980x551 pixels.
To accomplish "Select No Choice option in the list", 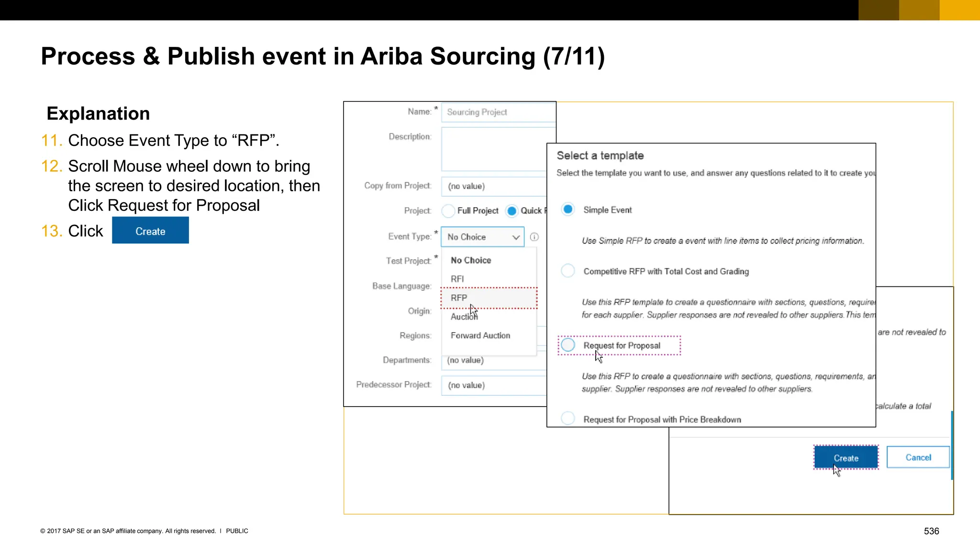I will [471, 260].
